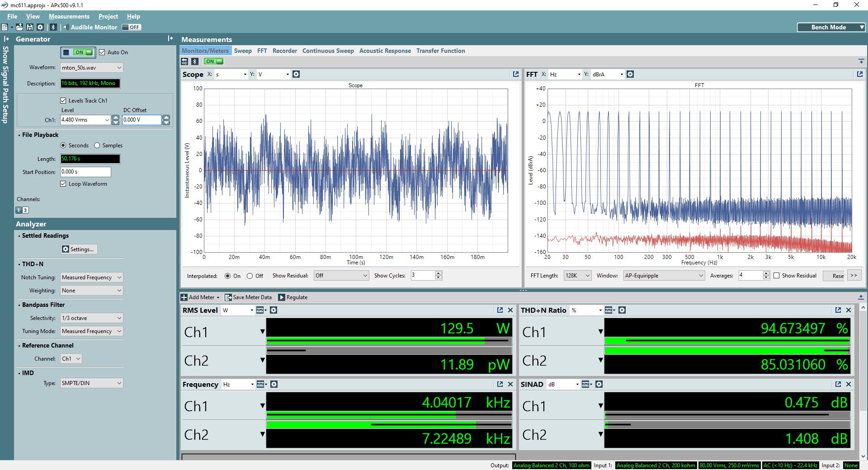Image resolution: width=868 pixels, height=470 pixels.
Task: Close the SINAD meter
Action: (x=849, y=384)
